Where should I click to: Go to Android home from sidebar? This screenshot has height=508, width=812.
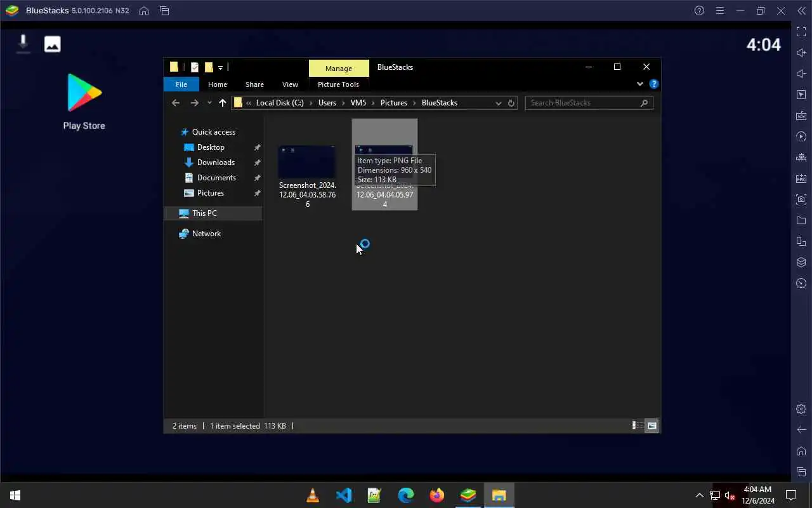click(801, 451)
